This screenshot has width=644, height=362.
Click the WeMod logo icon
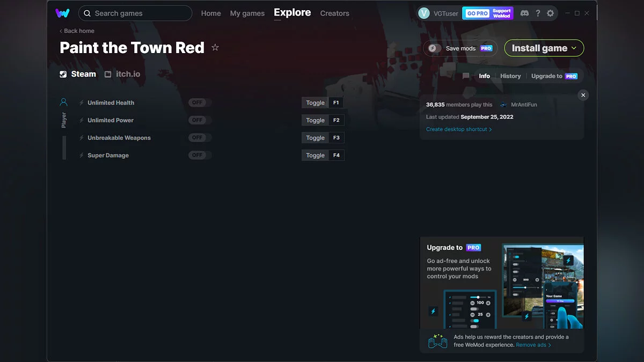point(62,13)
